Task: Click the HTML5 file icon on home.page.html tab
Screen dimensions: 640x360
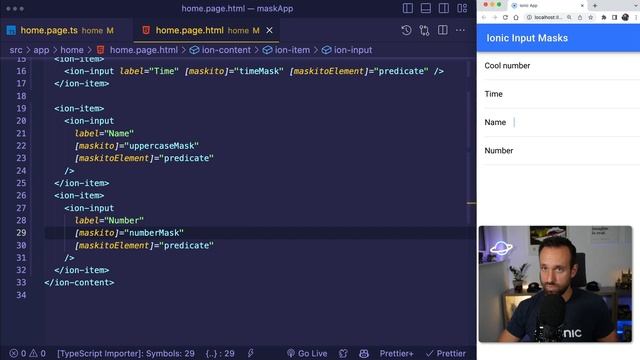Action: (146, 30)
